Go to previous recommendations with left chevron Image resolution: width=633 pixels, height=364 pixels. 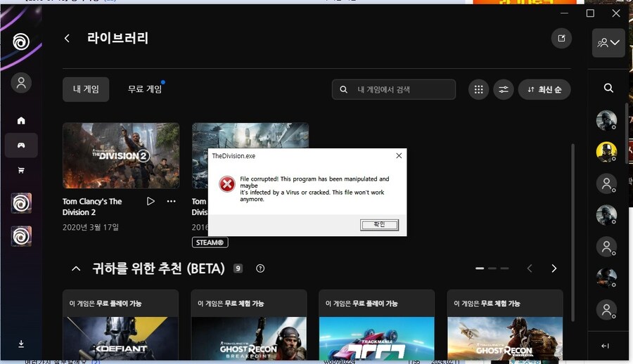coord(530,268)
